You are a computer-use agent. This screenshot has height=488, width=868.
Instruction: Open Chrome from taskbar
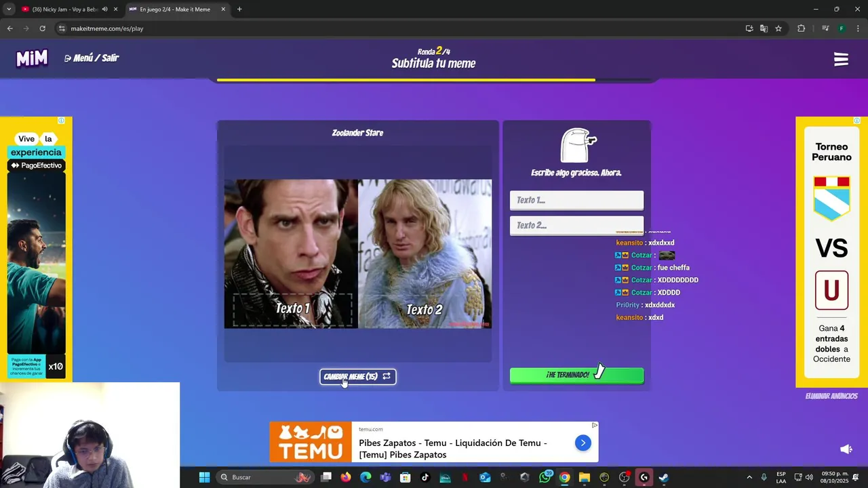(x=564, y=477)
